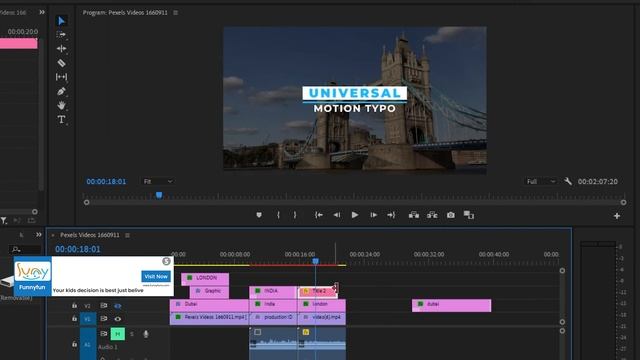Open the playback resolution Full dropdown
The width and height of the screenshot is (640, 360).
(541, 181)
